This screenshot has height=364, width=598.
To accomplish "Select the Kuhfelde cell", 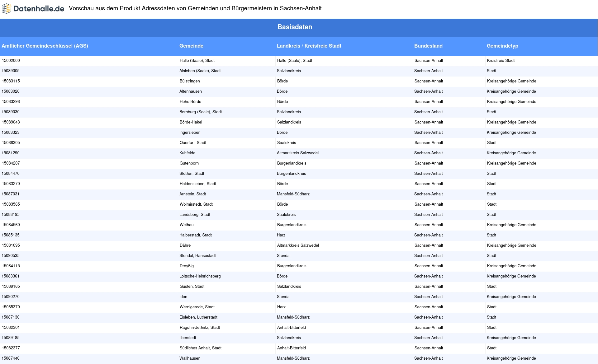I will click(187, 153).
